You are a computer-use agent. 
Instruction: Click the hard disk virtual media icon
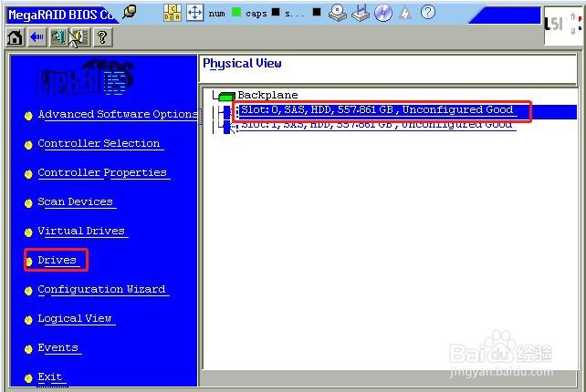point(338,13)
